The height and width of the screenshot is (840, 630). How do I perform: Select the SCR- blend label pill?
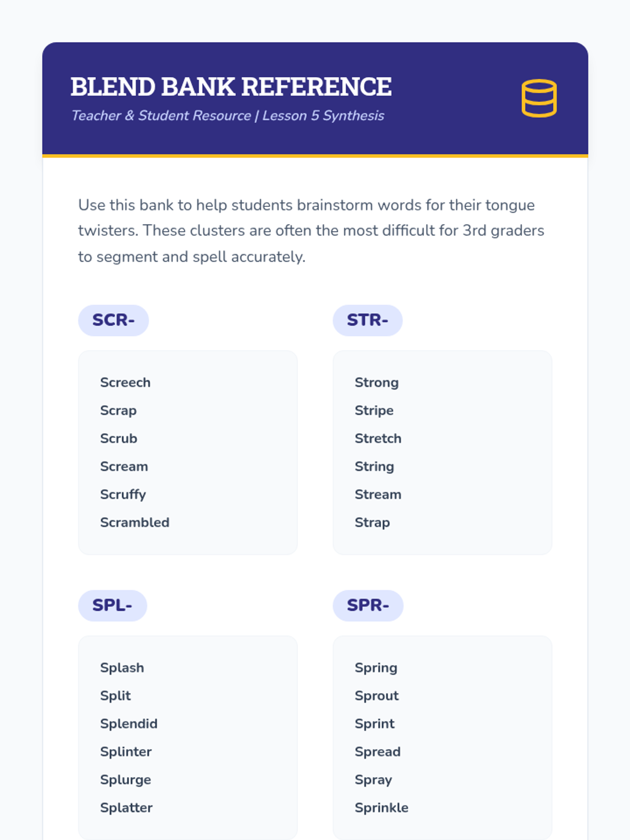click(x=113, y=320)
